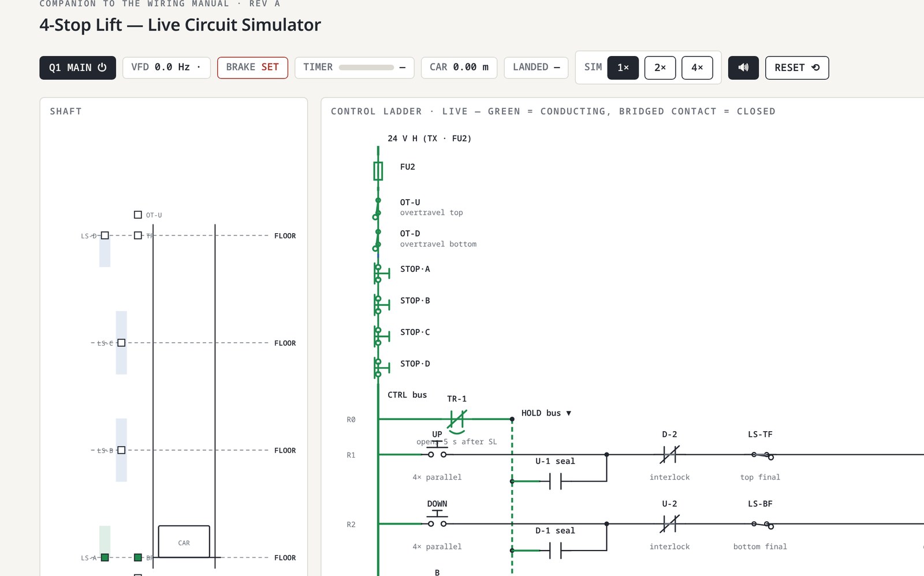Click the FU2 fuse symbol
This screenshot has height=576, width=924.
[378, 171]
